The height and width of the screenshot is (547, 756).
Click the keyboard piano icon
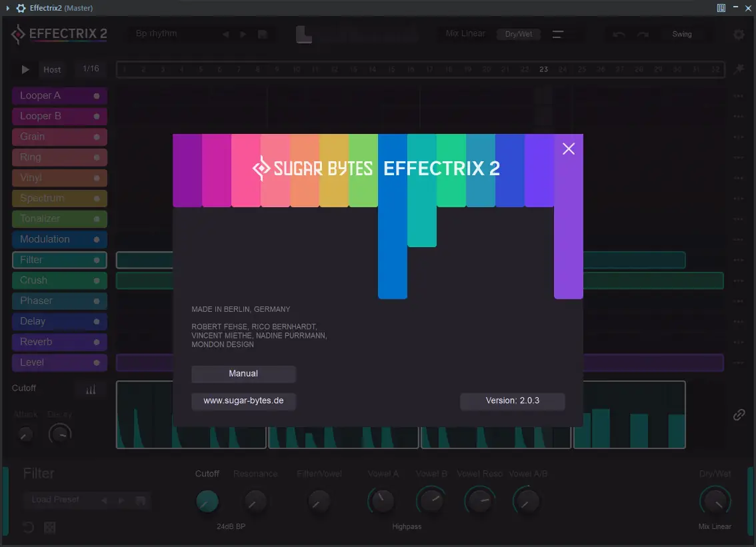304,34
